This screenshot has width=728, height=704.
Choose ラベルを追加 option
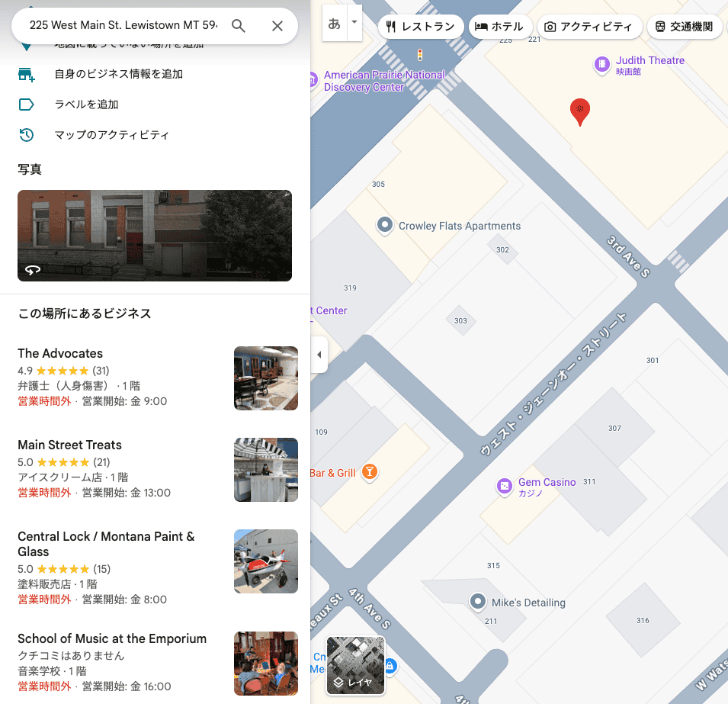point(86,104)
